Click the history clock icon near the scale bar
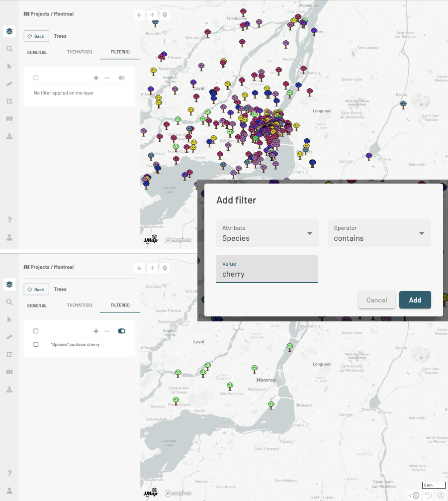 point(428,495)
